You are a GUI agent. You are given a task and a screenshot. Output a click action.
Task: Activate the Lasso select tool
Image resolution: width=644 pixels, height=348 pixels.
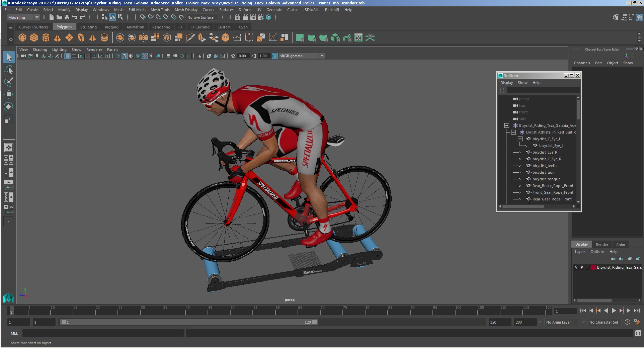pos(9,70)
